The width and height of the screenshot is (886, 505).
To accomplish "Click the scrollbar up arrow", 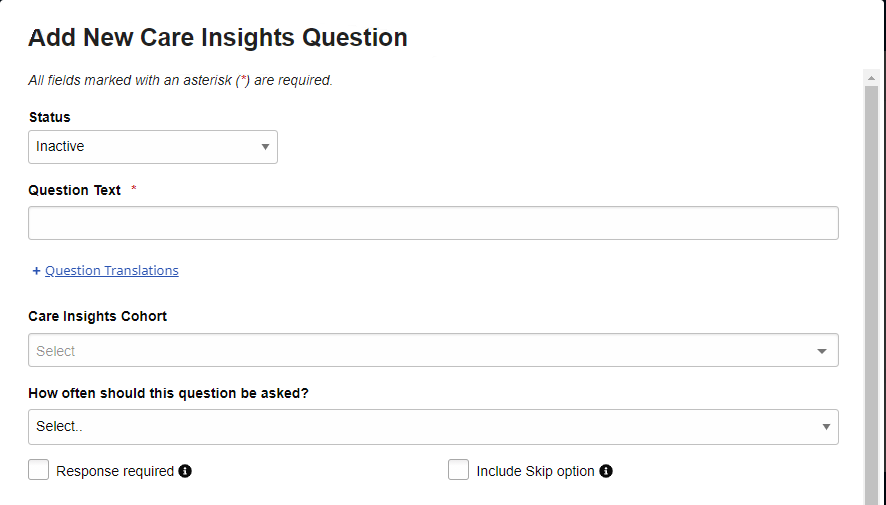I will pyautogui.click(x=871, y=77).
